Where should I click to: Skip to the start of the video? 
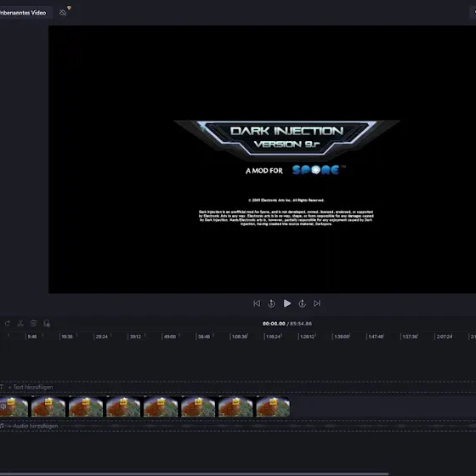pyautogui.click(x=257, y=303)
